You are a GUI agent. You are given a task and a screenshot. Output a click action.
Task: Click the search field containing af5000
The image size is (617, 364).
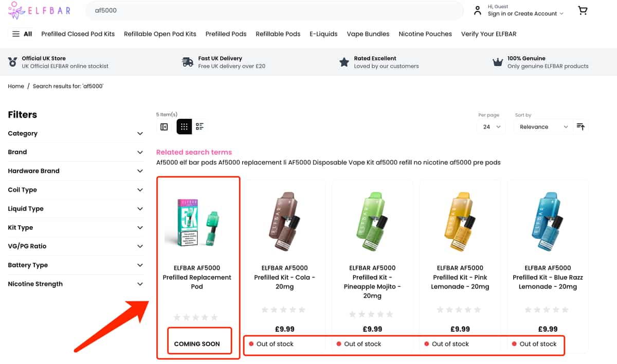tap(274, 10)
